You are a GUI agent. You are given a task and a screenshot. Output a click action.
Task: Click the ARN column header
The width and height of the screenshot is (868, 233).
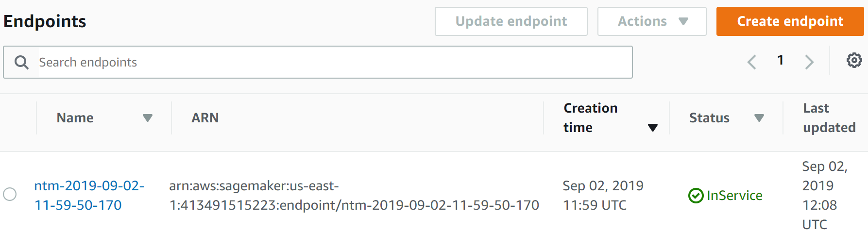(x=205, y=118)
